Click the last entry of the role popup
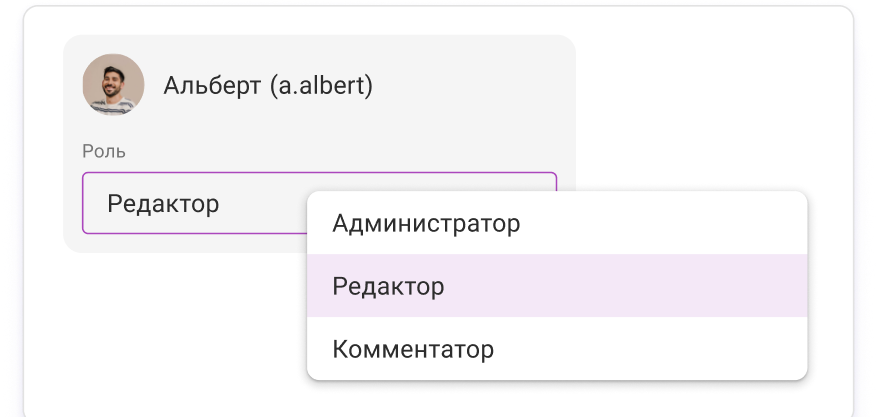This screenshot has height=417, width=877. click(x=413, y=350)
